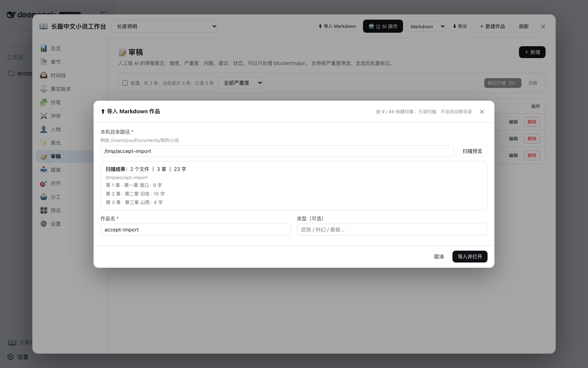Click the 导入 Markdown toolbar button
The width and height of the screenshot is (588, 368).
[337, 26]
